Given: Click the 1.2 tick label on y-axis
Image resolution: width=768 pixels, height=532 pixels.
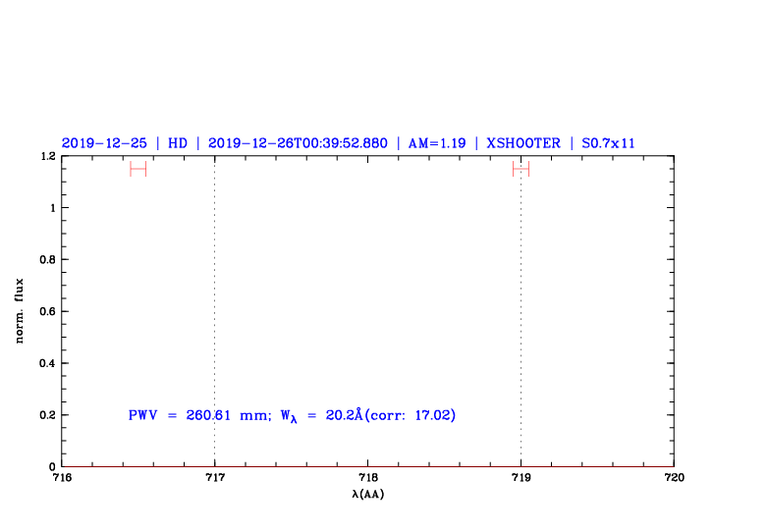Looking at the screenshot, I should point(46,156).
